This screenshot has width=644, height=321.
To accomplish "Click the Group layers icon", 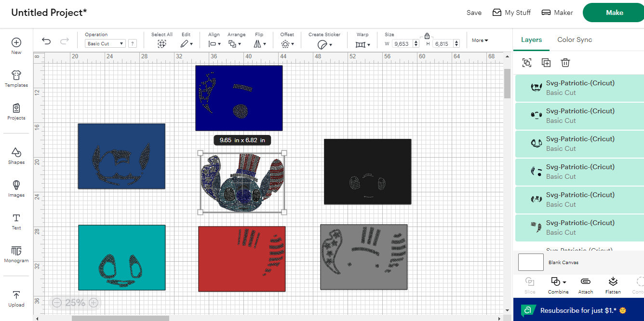I will click(527, 63).
